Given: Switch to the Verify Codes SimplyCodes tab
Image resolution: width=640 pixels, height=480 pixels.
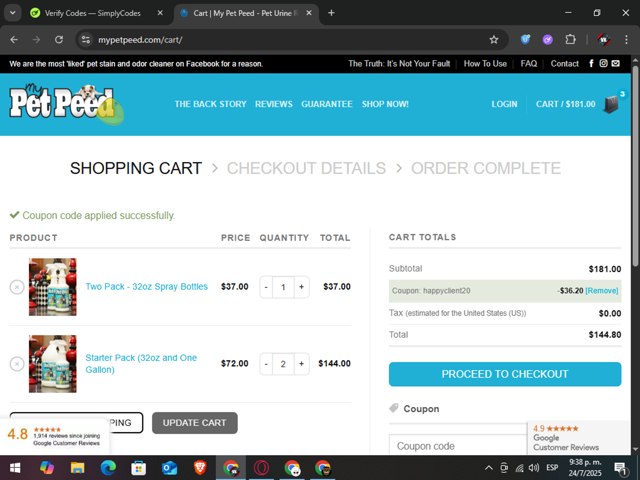Looking at the screenshot, I should 93,13.
